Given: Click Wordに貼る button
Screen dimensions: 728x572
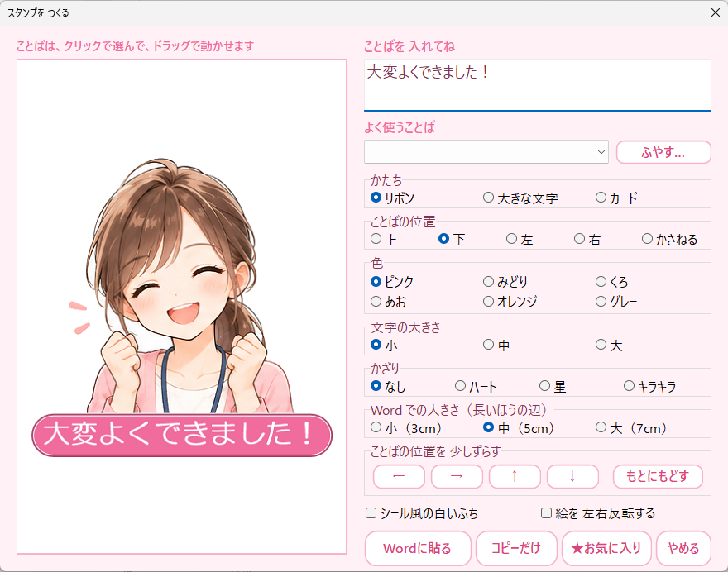Looking at the screenshot, I should [418, 548].
